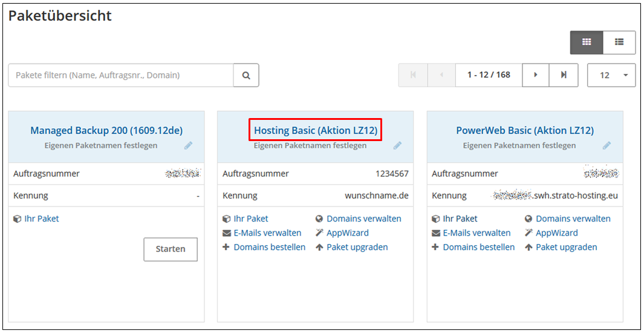Jump to last page of packages
This screenshot has height=333, width=644.
(x=564, y=75)
